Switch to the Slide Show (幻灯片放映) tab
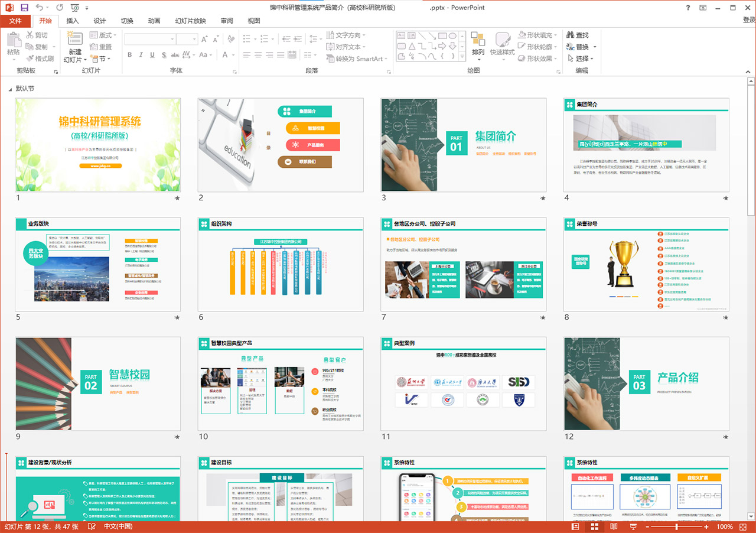Viewport: 756px width, 533px height. tap(190, 21)
